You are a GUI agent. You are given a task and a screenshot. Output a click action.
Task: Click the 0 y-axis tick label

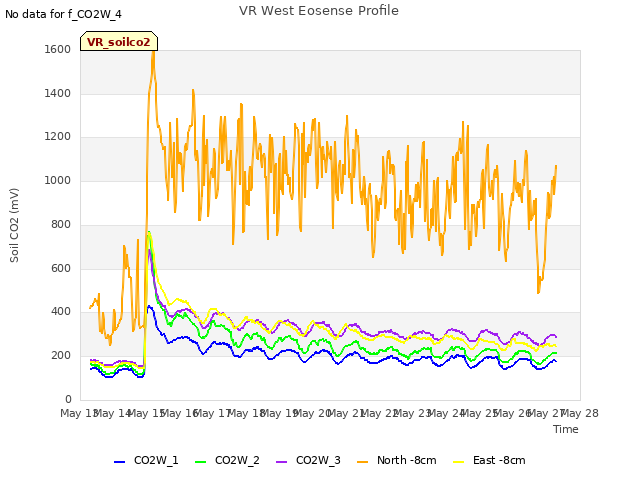[x=68, y=399]
